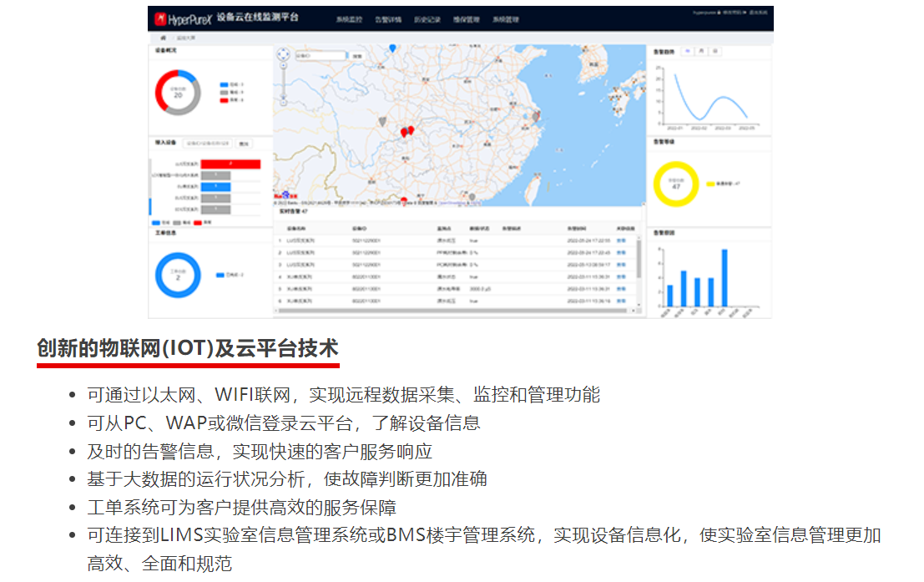Viewport: 924px width, 582px height.
Task: Click the grey device marker left of red pins
Action: [382, 122]
